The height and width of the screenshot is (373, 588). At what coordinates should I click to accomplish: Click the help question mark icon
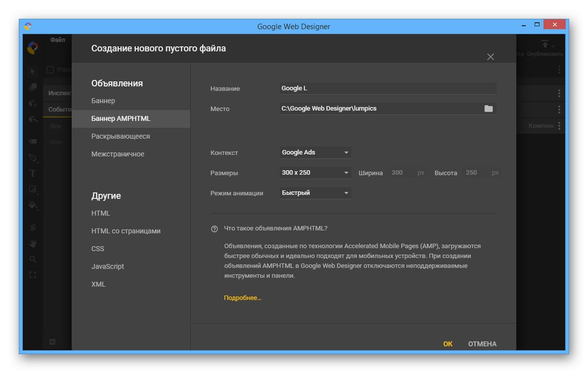coord(214,229)
